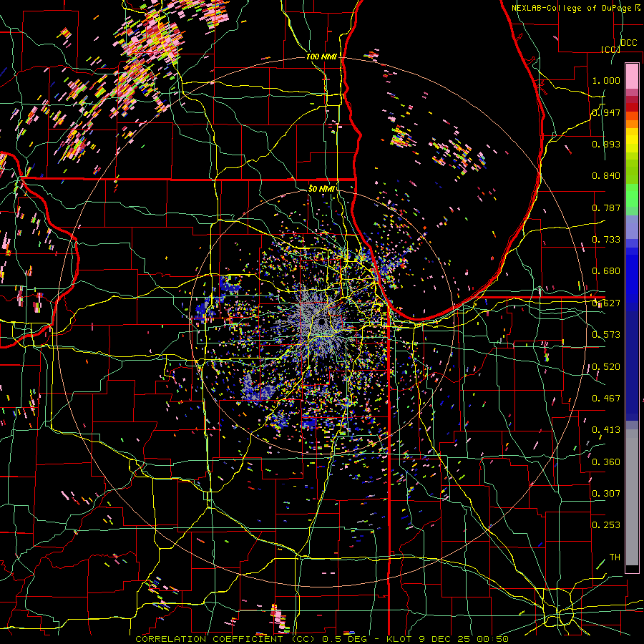Click the 0.253 scale value
644x644 pixels.
606,525
